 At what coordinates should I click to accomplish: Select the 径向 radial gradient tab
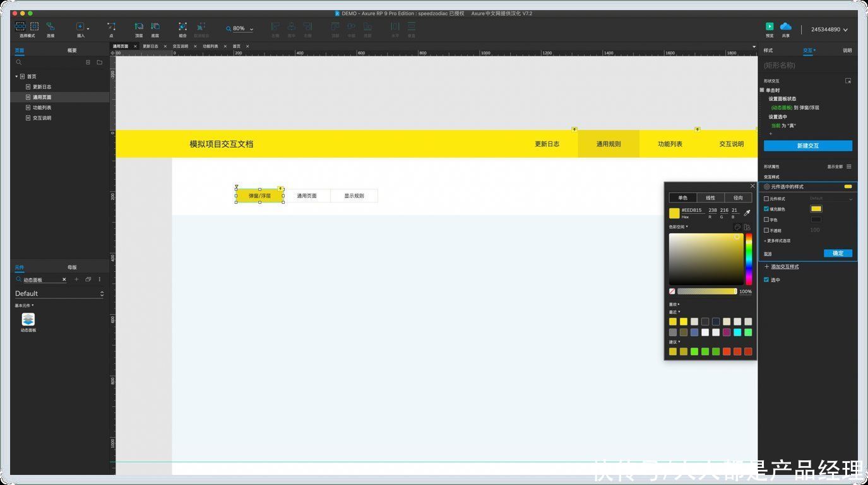[x=738, y=198]
